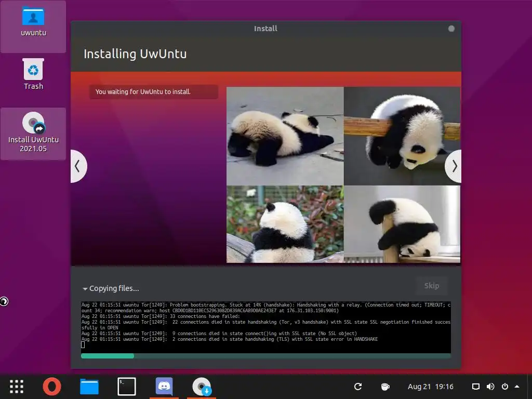Click the 'Install' window title bar text
The image size is (532, 399).
265,29
